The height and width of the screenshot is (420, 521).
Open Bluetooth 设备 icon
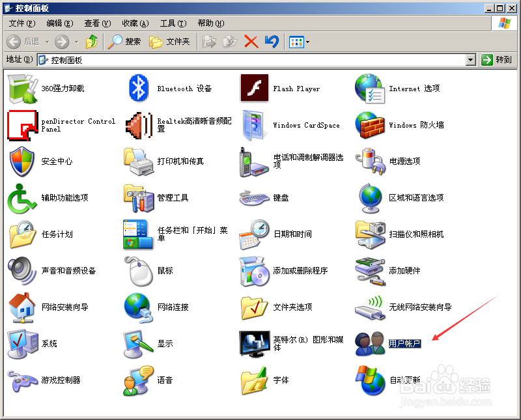pyautogui.click(x=138, y=89)
